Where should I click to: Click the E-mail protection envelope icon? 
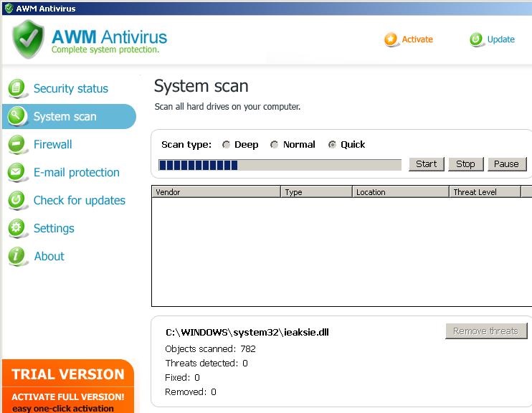tap(16, 172)
